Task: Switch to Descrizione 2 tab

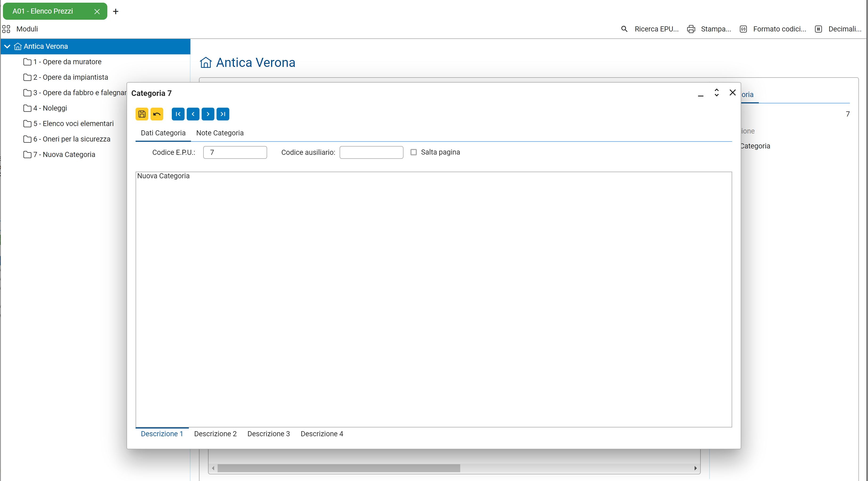Action: click(x=215, y=434)
